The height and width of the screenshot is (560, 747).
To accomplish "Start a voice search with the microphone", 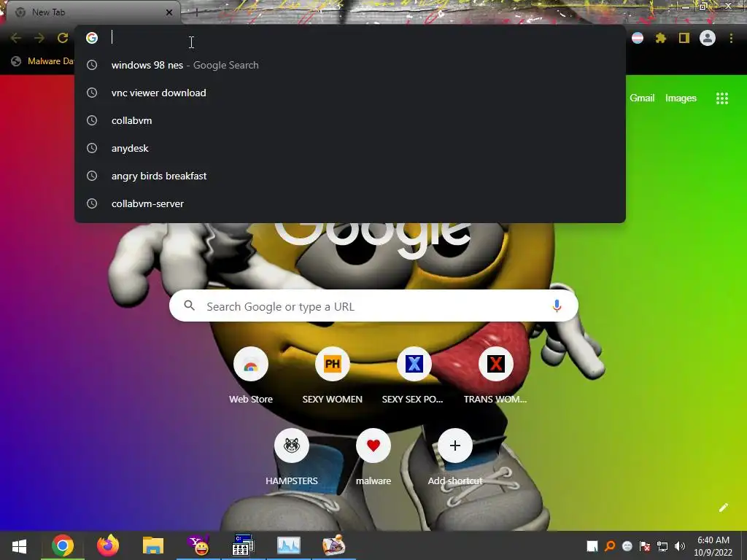I will click(557, 306).
